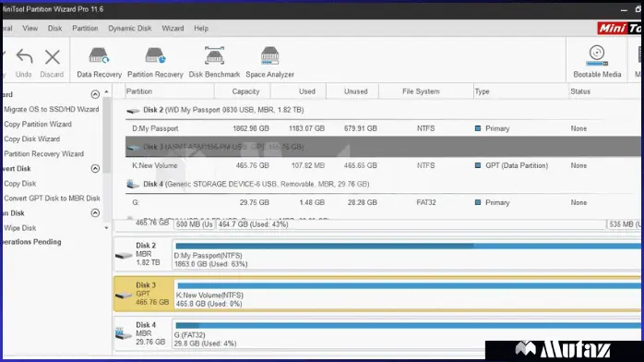644x362 pixels.
Task: Click the 107.82 MB used cell
Action: click(x=307, y=165)
